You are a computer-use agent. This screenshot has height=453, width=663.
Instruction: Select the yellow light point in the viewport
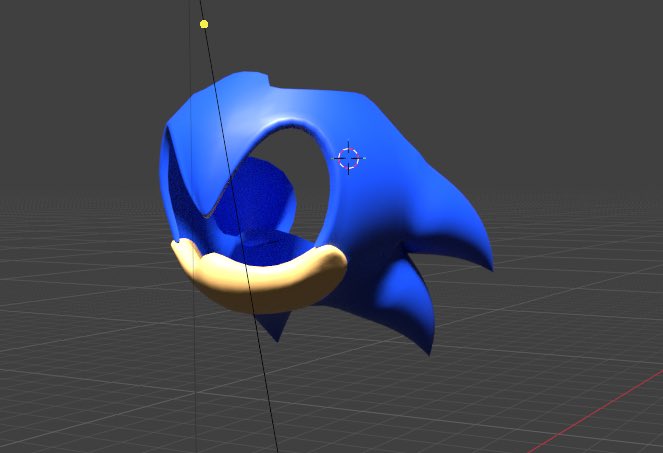204,24
